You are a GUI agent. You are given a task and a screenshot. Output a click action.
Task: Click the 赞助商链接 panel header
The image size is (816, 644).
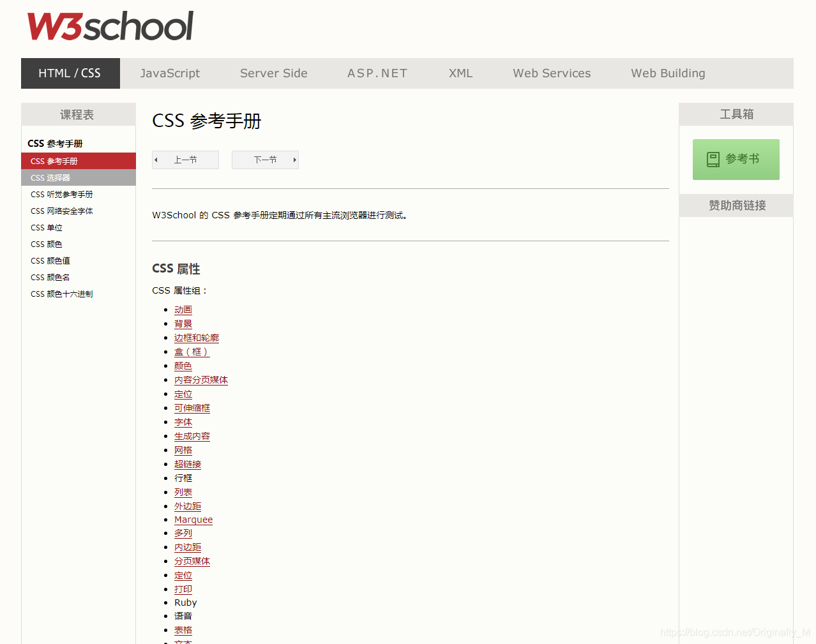pyautogui.click(x=736, y=206)
